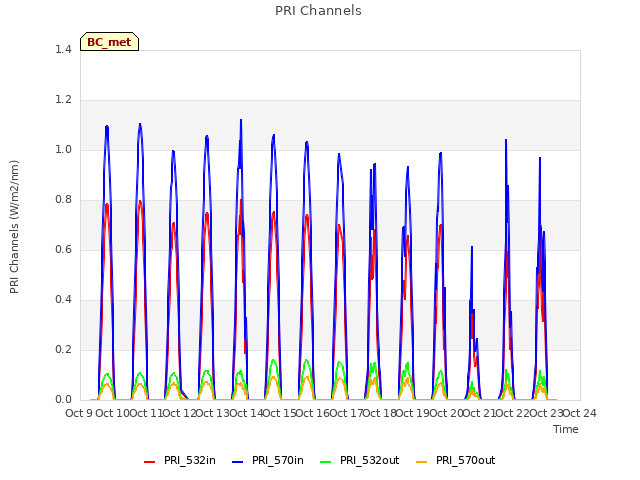Click the Oct 14 x-axis label
640x480 pixels.
246,413
